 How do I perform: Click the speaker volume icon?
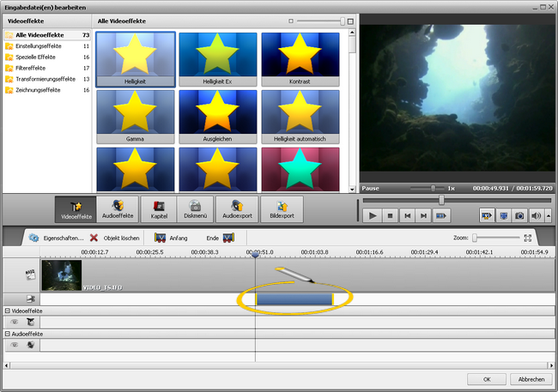click(536, 216)
